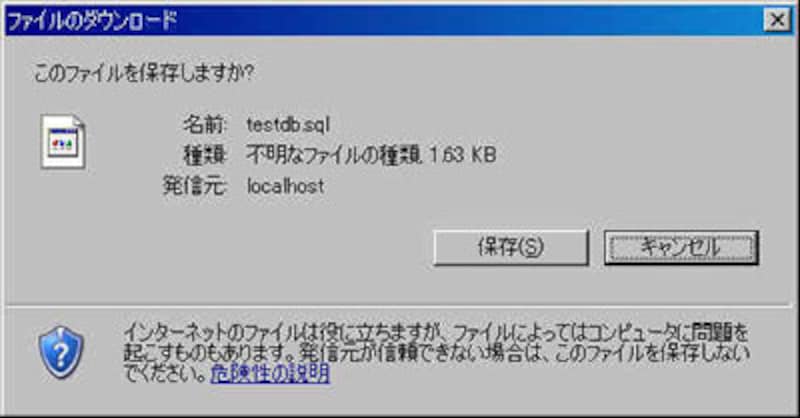Click the 発信元 label
Viewport: 800px width, 418px height.
[195, 185]
